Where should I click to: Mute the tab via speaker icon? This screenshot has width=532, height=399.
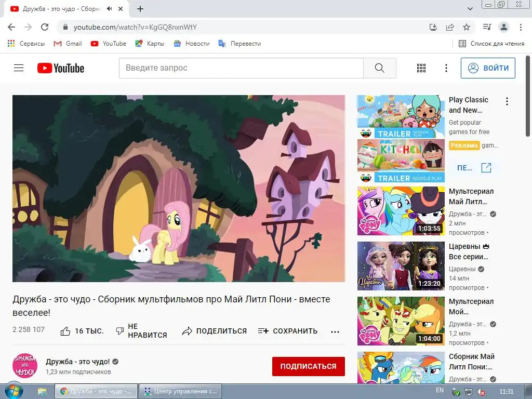(x=109, y=9)
